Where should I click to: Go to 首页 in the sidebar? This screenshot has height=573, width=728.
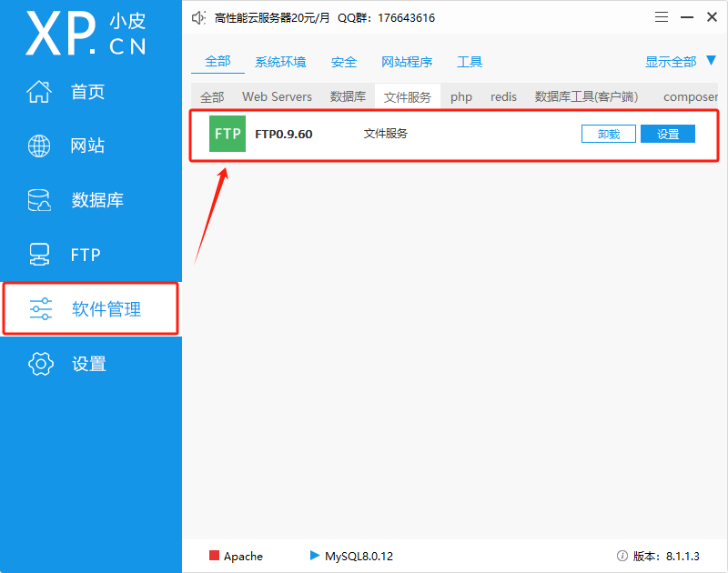pyautogui.click(x=87, y=92)
